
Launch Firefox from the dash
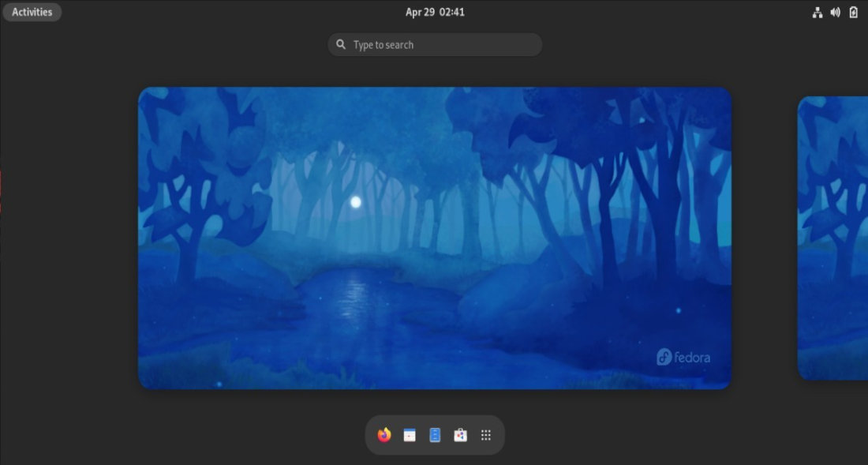coord(383,434)
